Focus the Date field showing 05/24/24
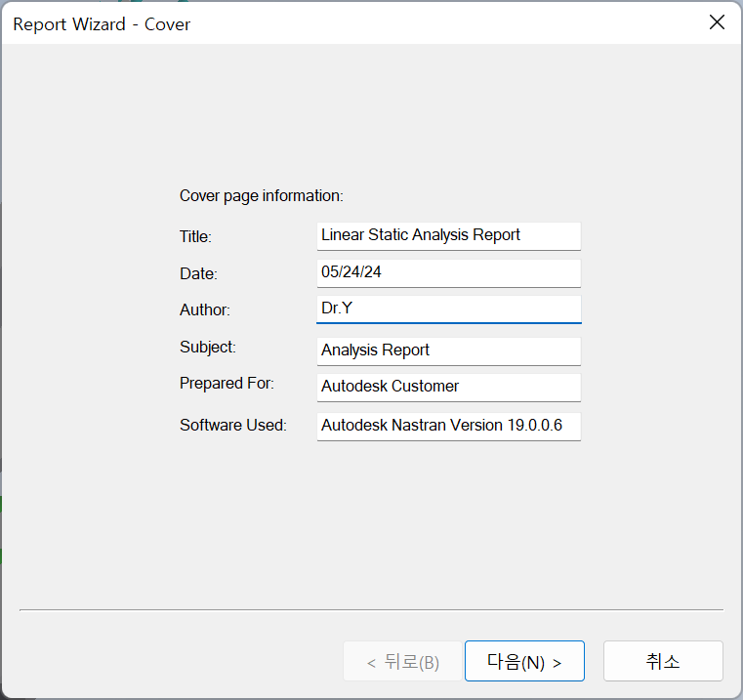743x700 pixels. click(448, 272)
